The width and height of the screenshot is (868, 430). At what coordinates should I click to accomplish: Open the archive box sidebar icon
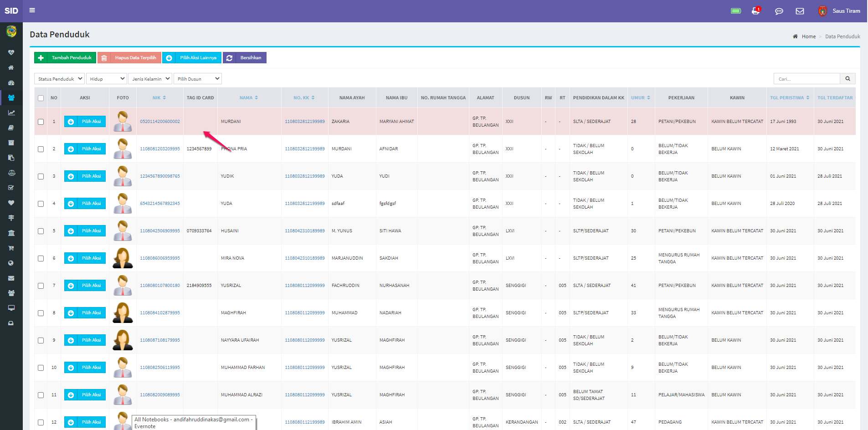(11, 143)
